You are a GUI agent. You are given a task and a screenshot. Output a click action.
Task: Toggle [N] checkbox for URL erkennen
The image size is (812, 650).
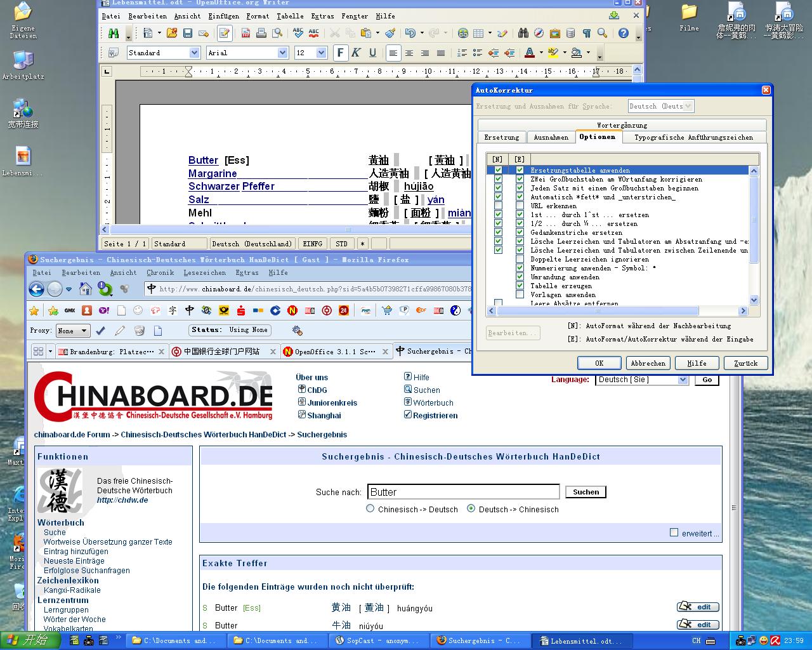coord(498,206)
